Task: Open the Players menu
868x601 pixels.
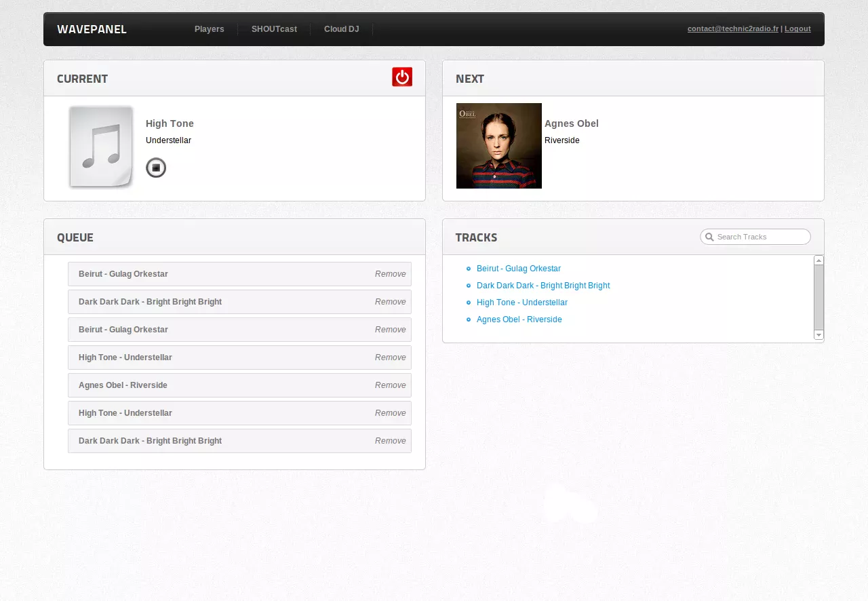Action: point(209,29)
